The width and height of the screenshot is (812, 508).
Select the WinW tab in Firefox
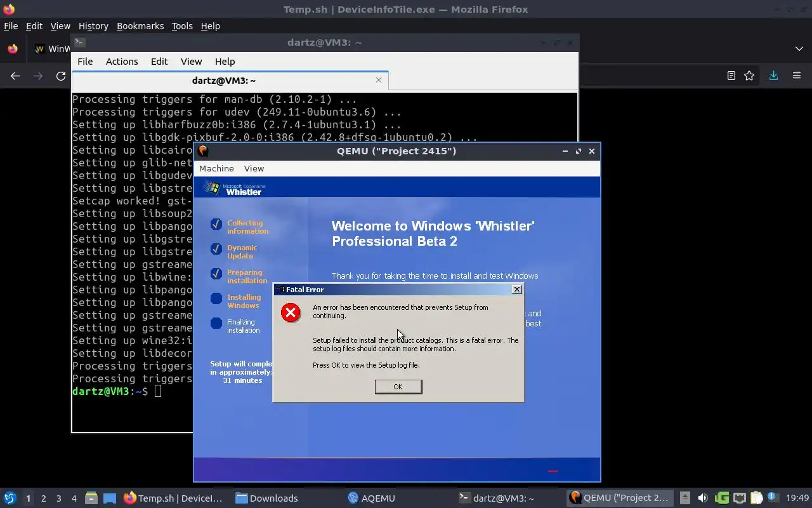[54, 49]
